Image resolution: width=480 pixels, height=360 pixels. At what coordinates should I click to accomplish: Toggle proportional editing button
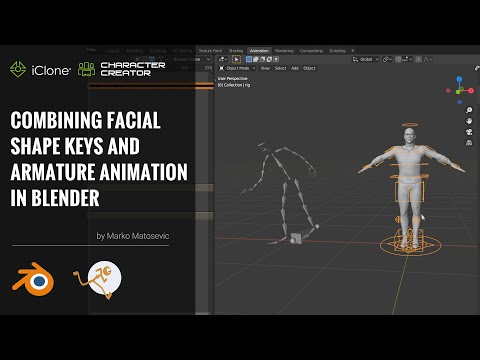pos(418,59)
